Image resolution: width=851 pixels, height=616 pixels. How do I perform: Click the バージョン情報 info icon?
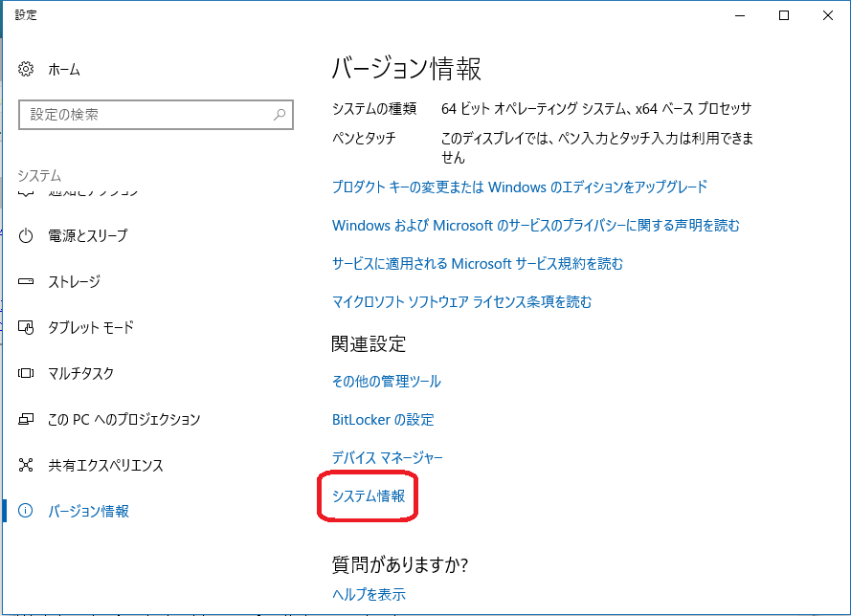[x=27, y=512]
